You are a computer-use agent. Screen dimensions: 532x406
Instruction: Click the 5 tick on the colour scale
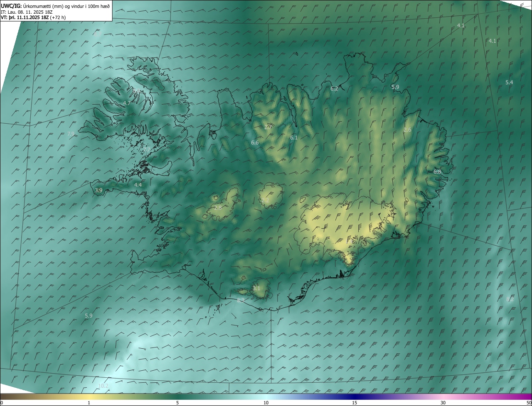tap(177, 403)
